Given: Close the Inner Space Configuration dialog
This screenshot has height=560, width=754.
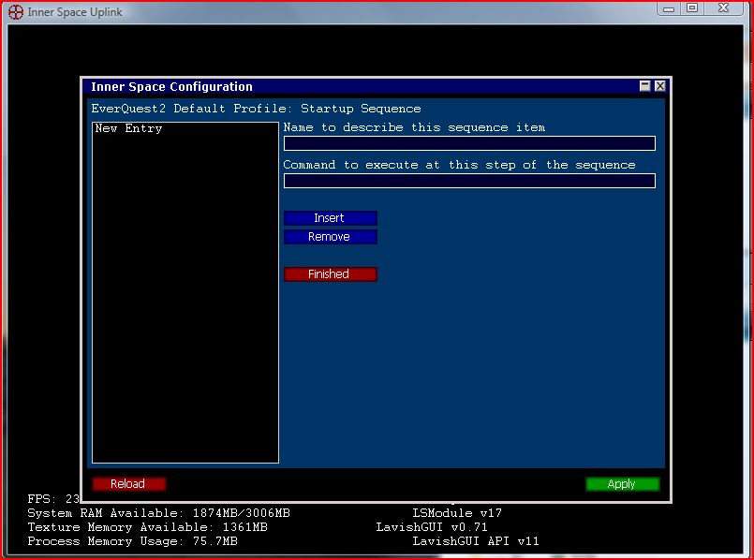Looking at the screenshot, I should pos(659,86).
